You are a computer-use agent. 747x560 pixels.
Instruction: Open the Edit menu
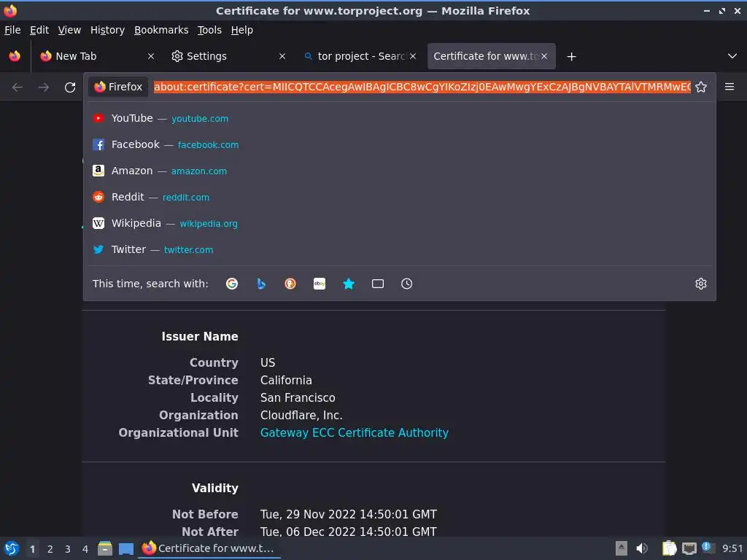click(39, 30)
